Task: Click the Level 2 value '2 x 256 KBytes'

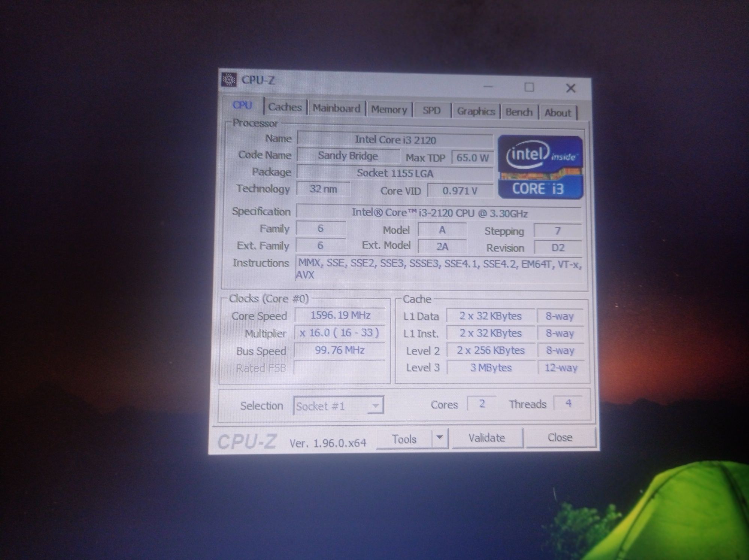Action: pyautogui.click(x=491, y=350)
